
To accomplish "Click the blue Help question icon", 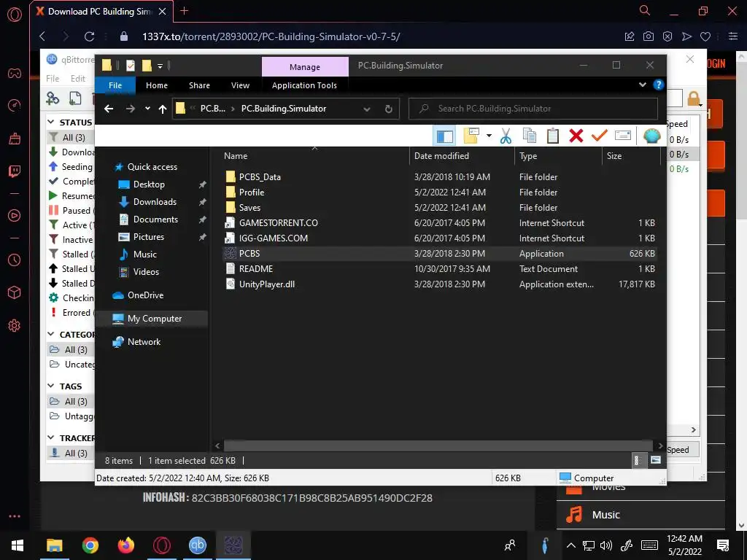I will click(x=659, y=85).
